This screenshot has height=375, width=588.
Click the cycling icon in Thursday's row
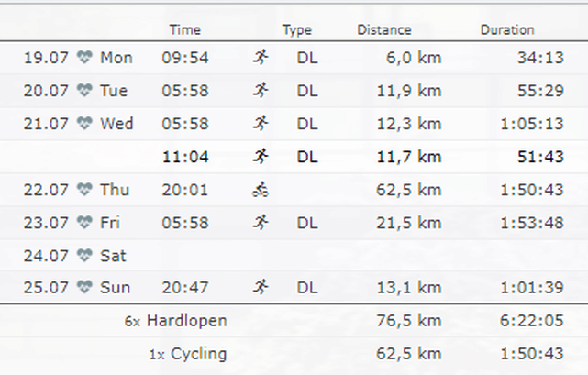[261, 190]
